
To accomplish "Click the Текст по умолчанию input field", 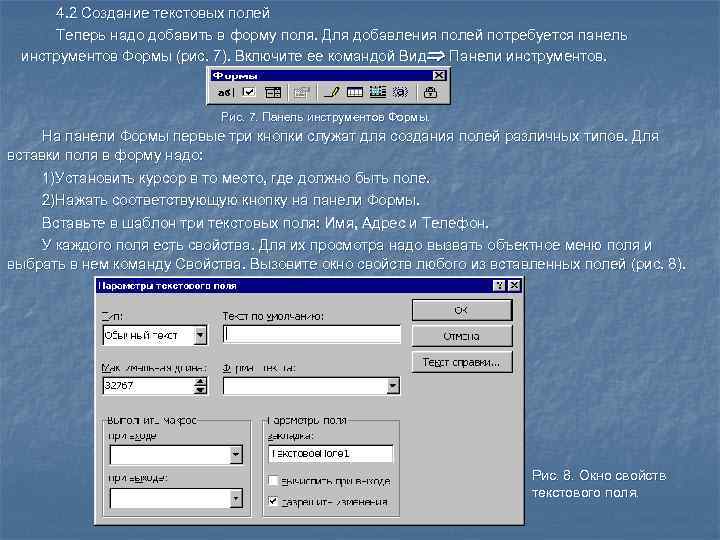I will (x=312, y=334).
